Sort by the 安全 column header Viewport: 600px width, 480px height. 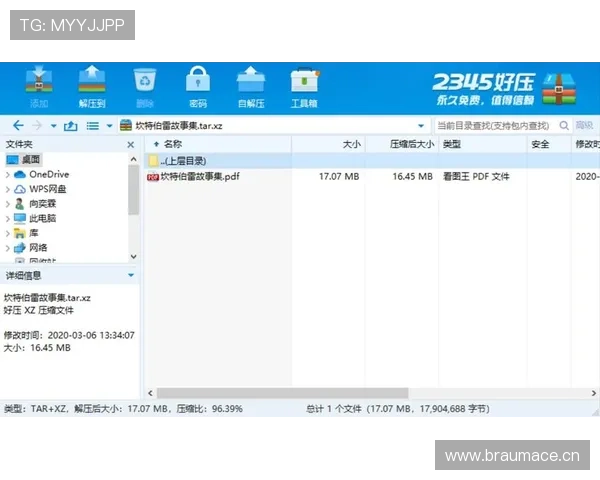[x=549, y=144]
